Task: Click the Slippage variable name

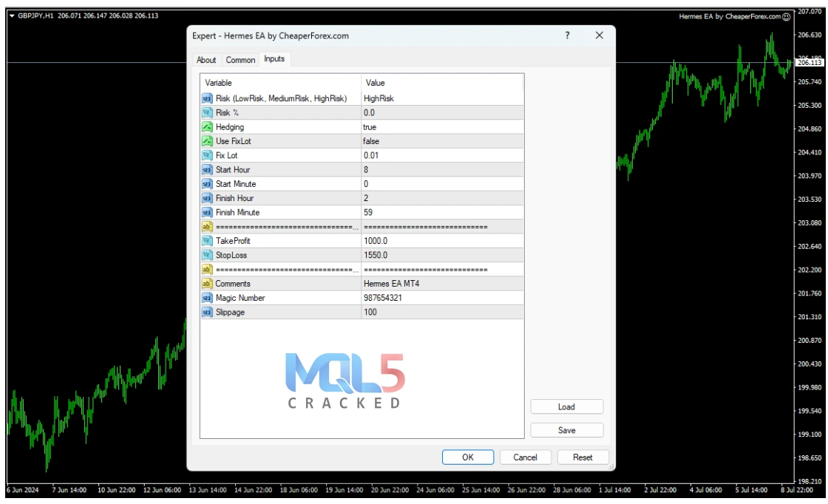Action: pyautogui.click(x=230, y=313)
